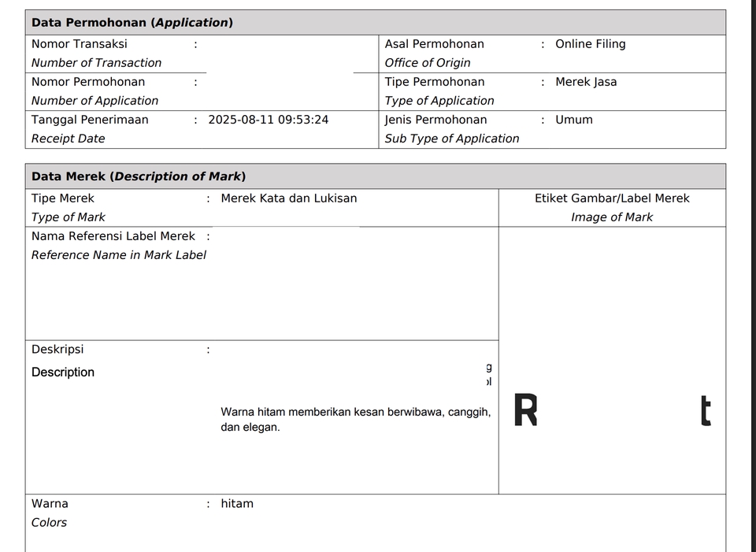Click the Online Filing value
The width and height of the screenshot is (756, 552).
tap(590, 44)
